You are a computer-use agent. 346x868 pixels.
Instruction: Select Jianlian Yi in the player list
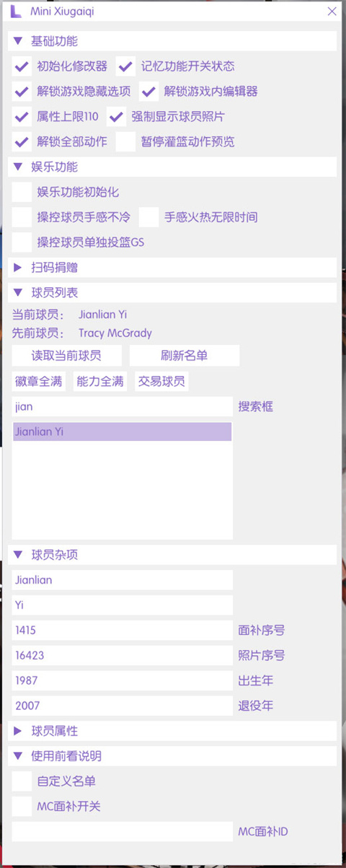[123, 431]
